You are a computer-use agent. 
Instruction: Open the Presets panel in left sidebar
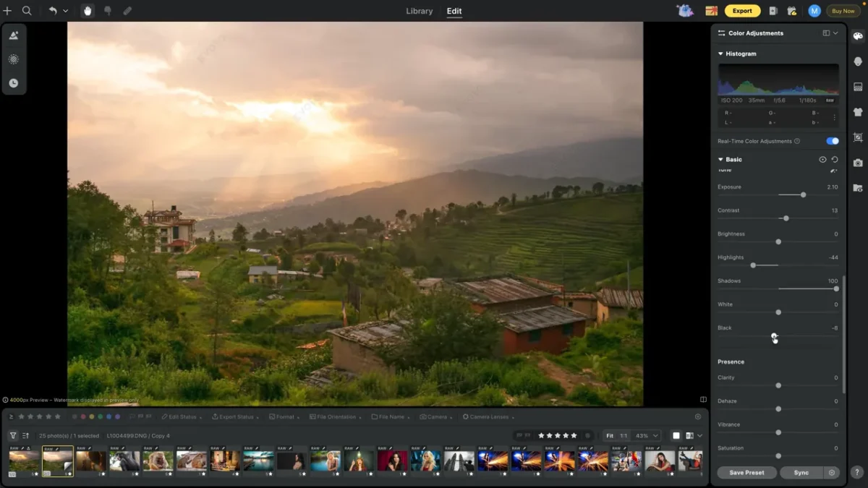[14, 35]
